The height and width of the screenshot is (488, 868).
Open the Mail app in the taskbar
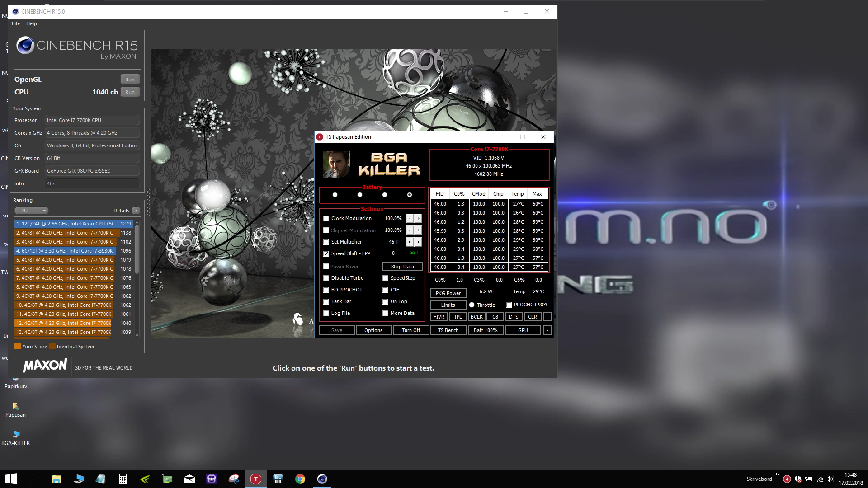tap(189, 479)
